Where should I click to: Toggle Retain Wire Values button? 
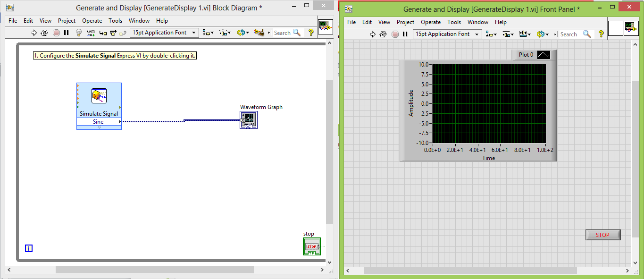(91, 33)
